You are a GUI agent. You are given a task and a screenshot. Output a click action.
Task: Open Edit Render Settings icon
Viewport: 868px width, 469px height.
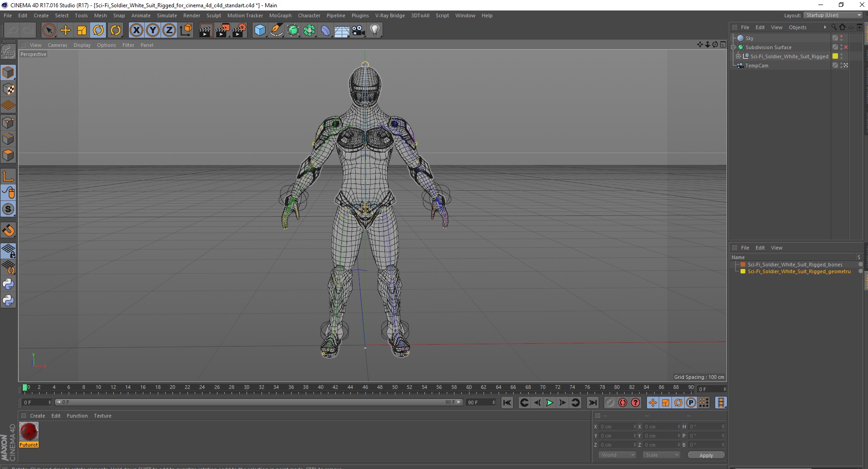tap(239, 31)
